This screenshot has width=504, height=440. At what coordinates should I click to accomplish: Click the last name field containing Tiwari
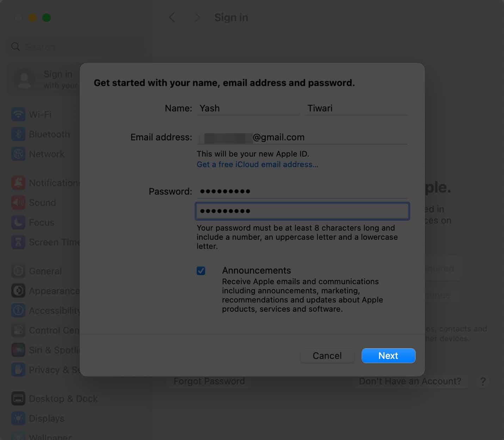356,108
